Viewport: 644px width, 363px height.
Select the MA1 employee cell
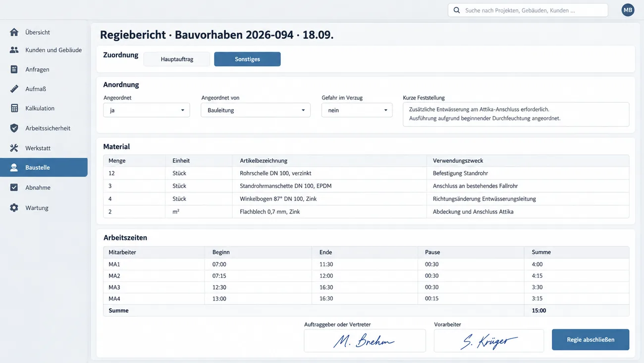(x=154, y=264)
